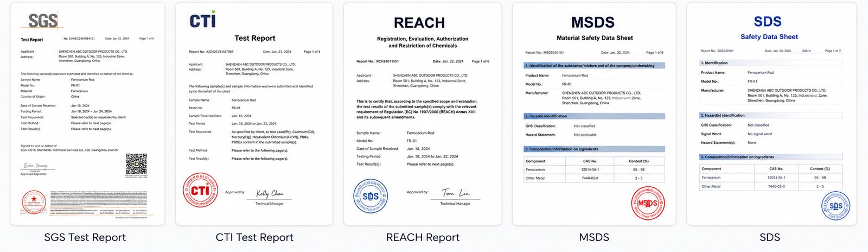Click the SGS logo on first report

pos(42,21)
